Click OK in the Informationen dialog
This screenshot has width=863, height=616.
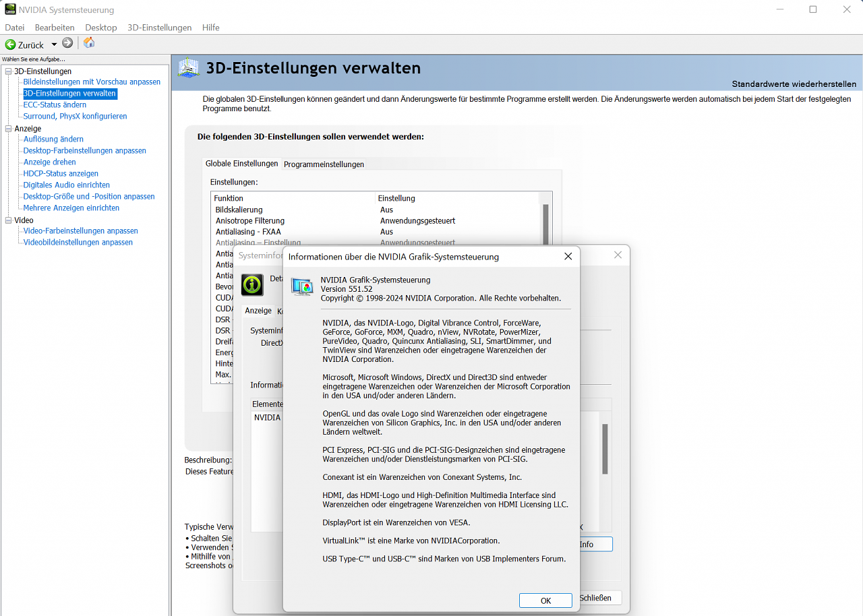545,600
